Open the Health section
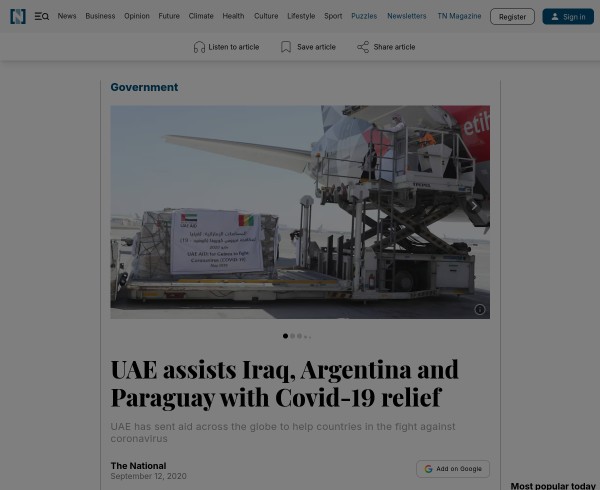 (x=233, y=16)
